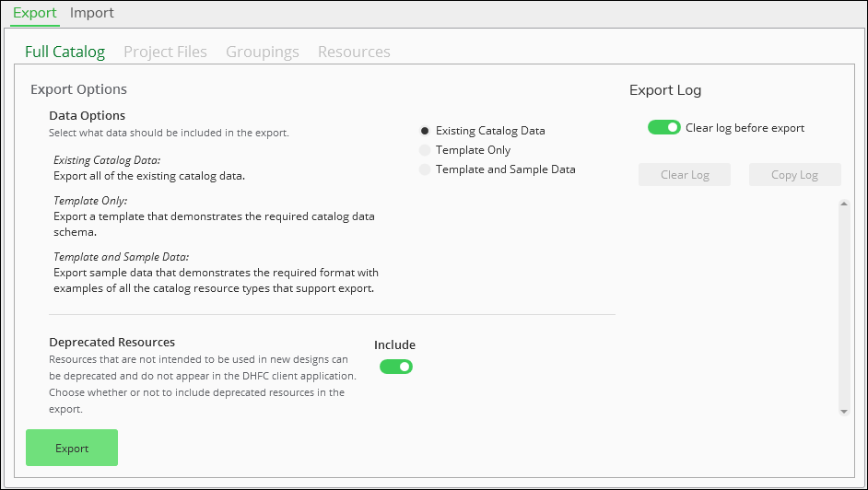Open the Project Files sub-tab
The width and height of the screenshot is (868, 490).
pos(165,52)
